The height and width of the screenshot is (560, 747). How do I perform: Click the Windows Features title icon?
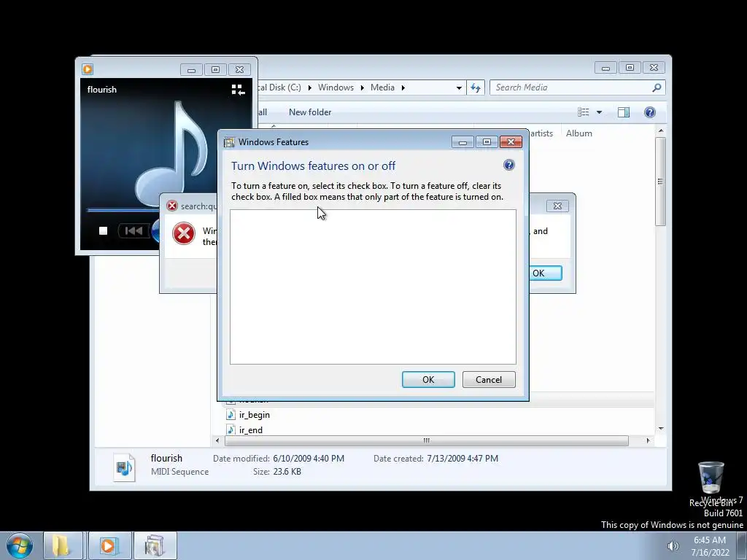point(229,142)
